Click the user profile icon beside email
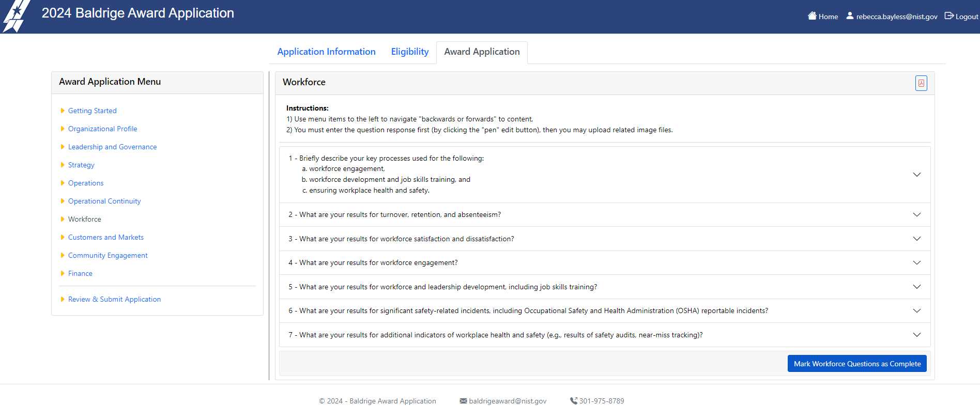Image resolution: width=980 pixels, height=420 pixels. [850, 16]
